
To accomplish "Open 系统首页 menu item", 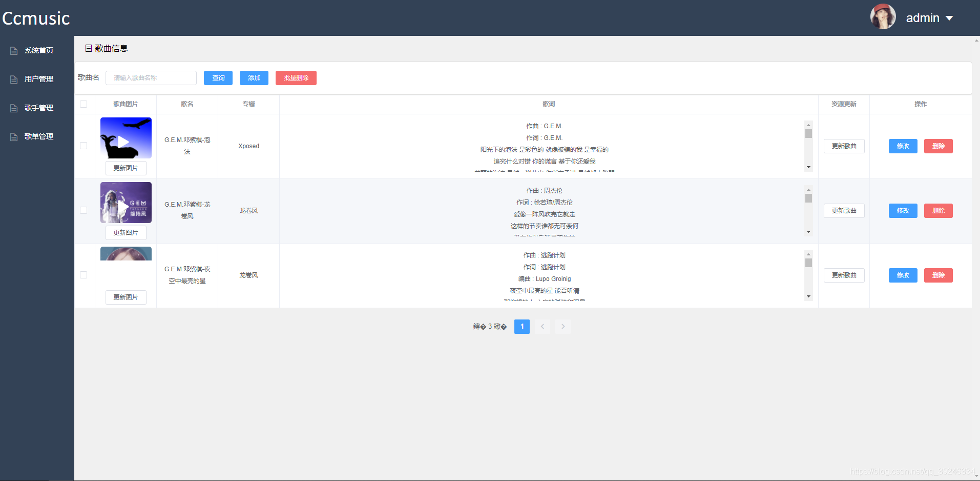I will click(x=37, y=50).
